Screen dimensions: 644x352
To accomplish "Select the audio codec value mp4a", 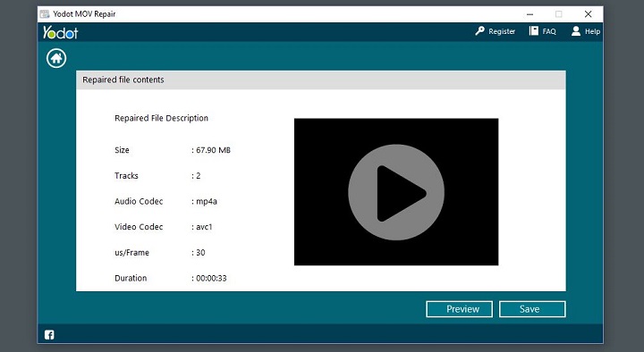I will click(207, 201).
